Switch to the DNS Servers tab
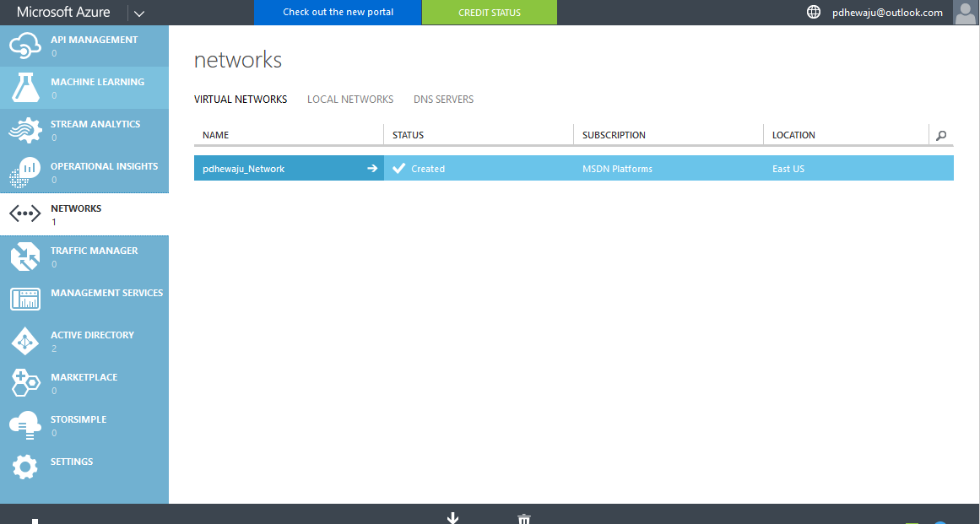The image size is (980, 524). 444,100
